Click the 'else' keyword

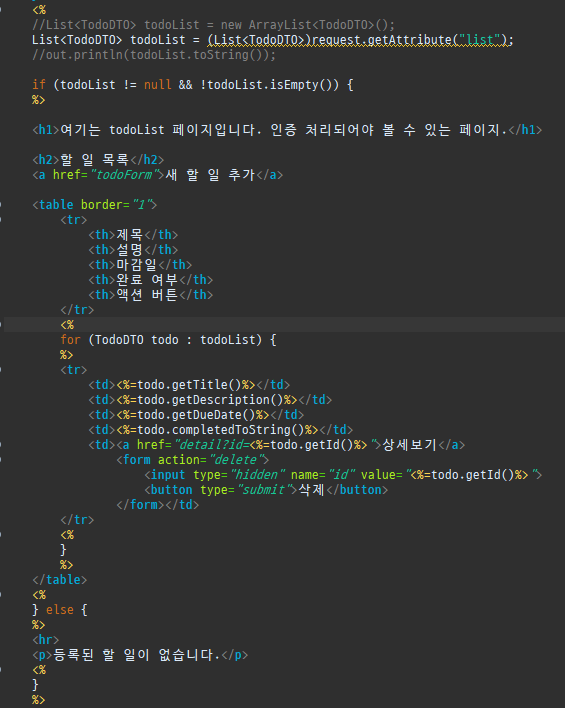(60, 610)
